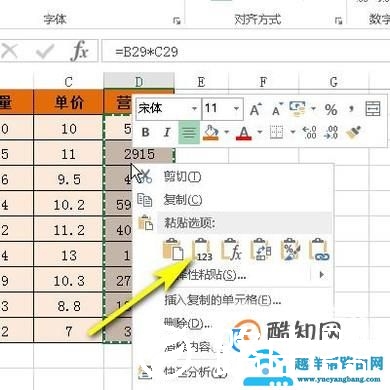
Task: Open 对齐方式 group dialog launcher
Action: click(x=339, y=21)
